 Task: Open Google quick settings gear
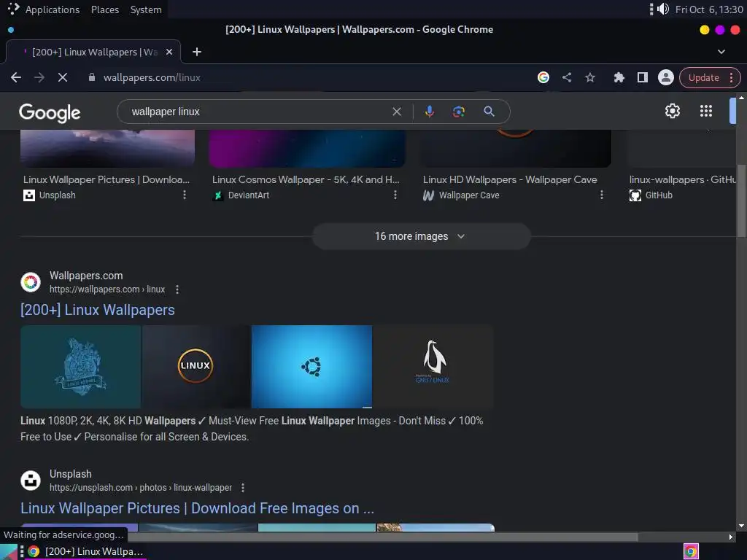pos(672,111)
